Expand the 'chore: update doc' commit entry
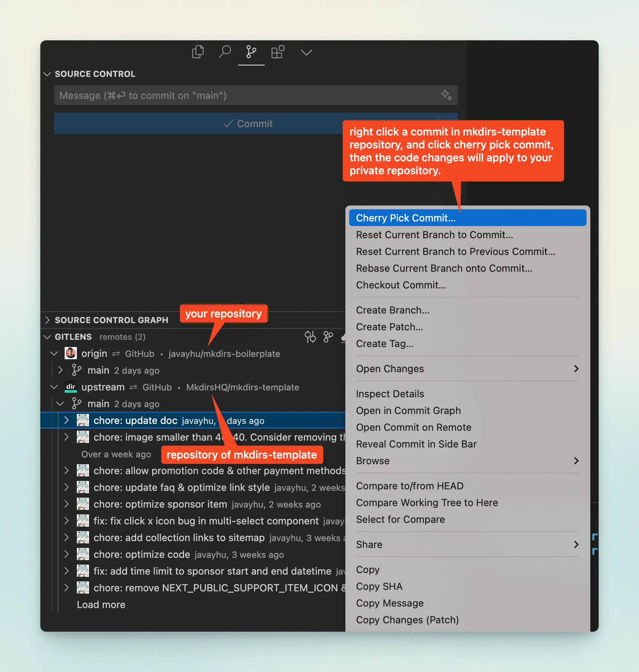639x672 pixels. pos(67,420)
